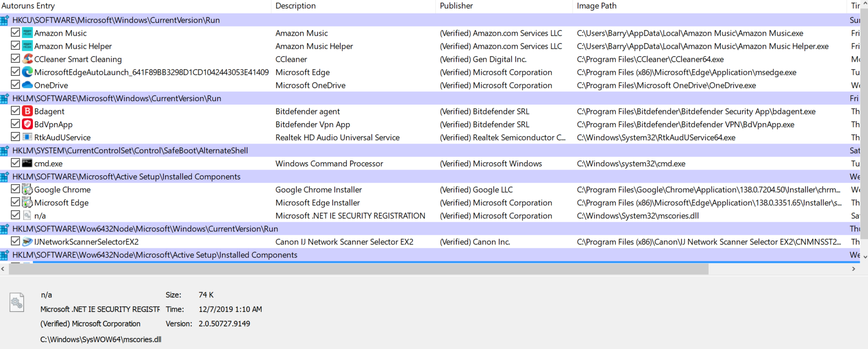
Task: Click 'Realtek HD Audio Universal Service' description
Action: point(337,137)
